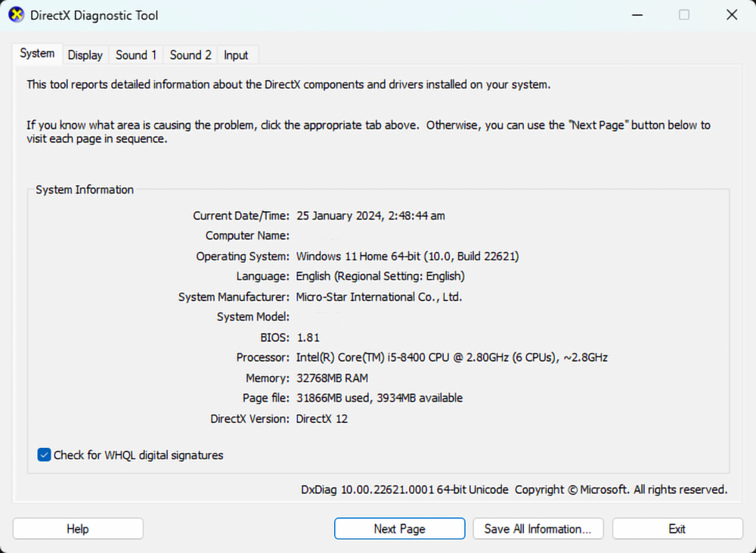The image size is (756, 553).
Task: Click the Computer Name label
Action: coord(247,235)
